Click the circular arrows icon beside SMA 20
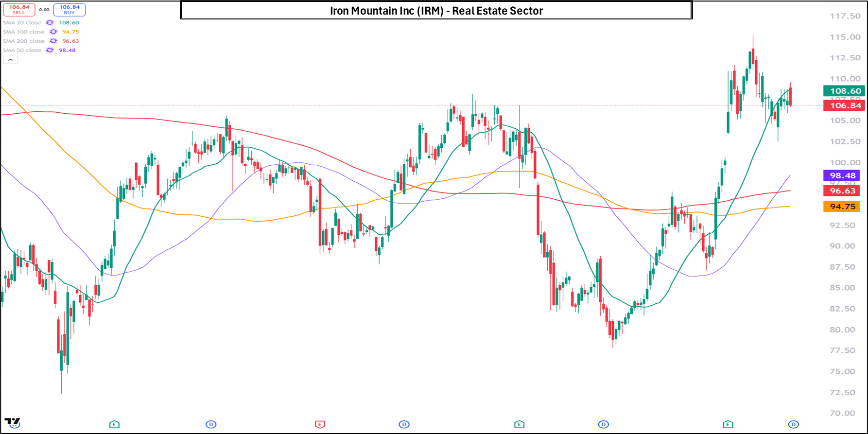 coord(50,23)
